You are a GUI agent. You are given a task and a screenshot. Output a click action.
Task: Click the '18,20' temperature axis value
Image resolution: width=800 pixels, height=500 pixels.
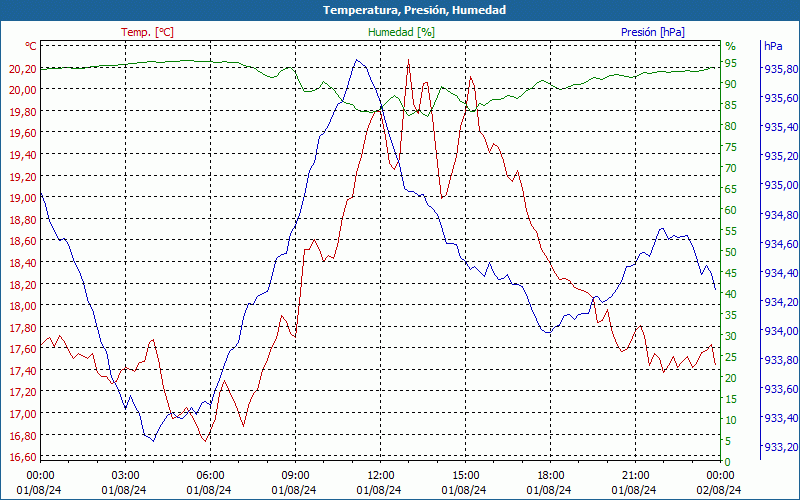(23, 284)
